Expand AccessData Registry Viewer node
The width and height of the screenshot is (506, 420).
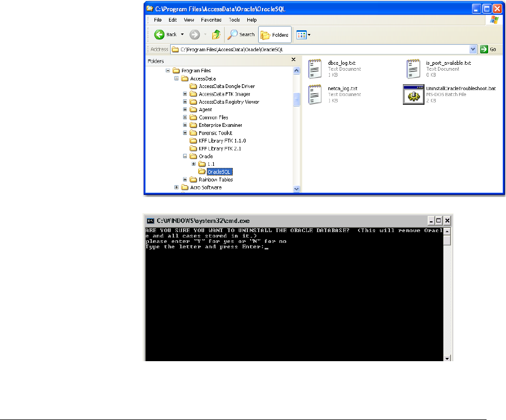tap(185, 101)
